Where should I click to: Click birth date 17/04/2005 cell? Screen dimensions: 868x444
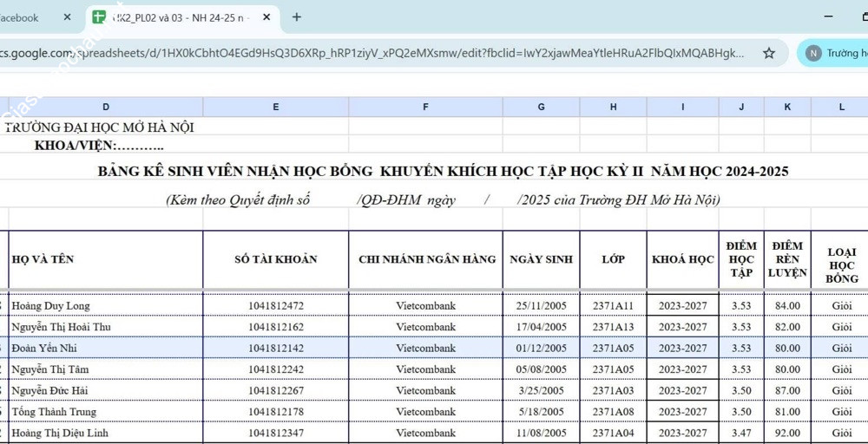pyautogui.click(x=541, y=327)
